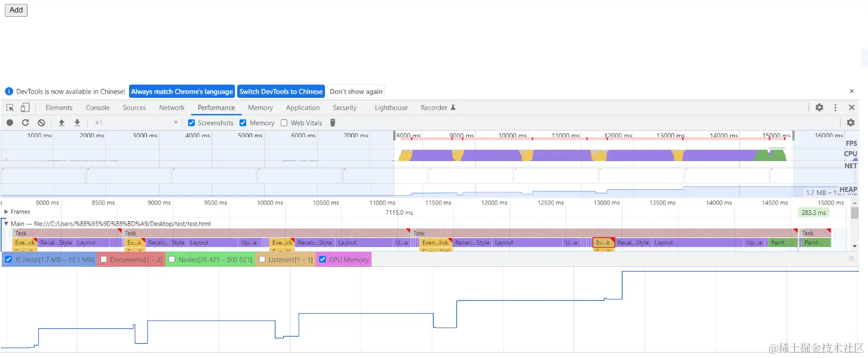Screen dimensions: 868x358
Task: Open the recording selector dropdown #1
Action: pos(136,123)
